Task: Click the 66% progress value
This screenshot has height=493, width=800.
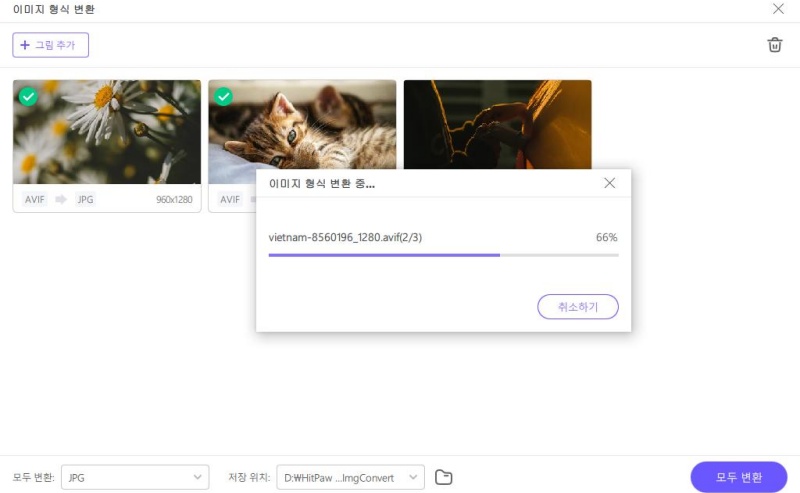Action: pyautogui.click(x=607, y=237)
